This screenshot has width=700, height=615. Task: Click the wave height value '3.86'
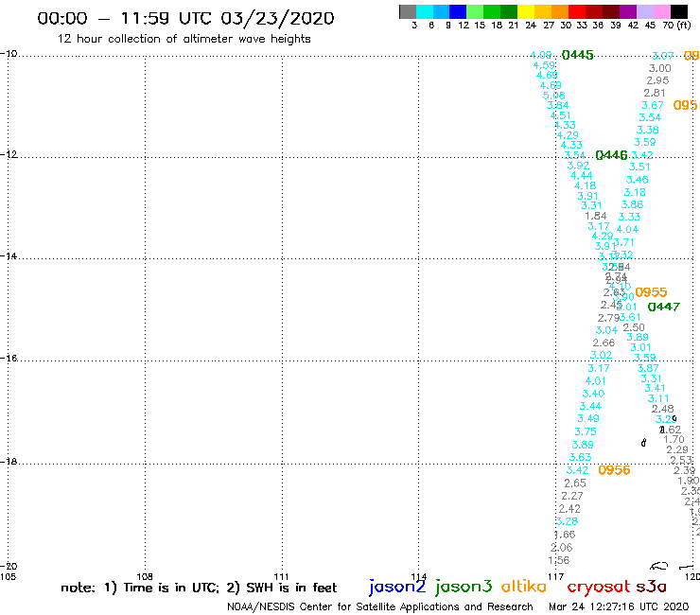(632, 204)
